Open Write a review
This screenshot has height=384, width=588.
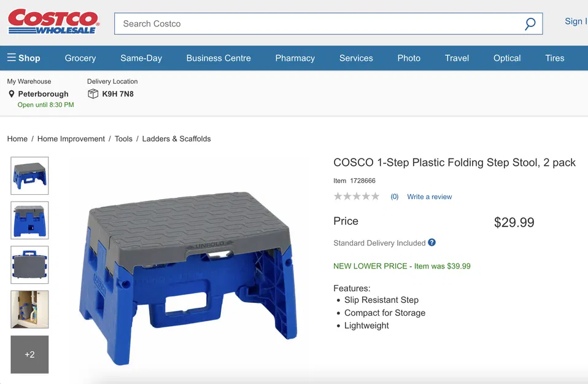(429, 197)
